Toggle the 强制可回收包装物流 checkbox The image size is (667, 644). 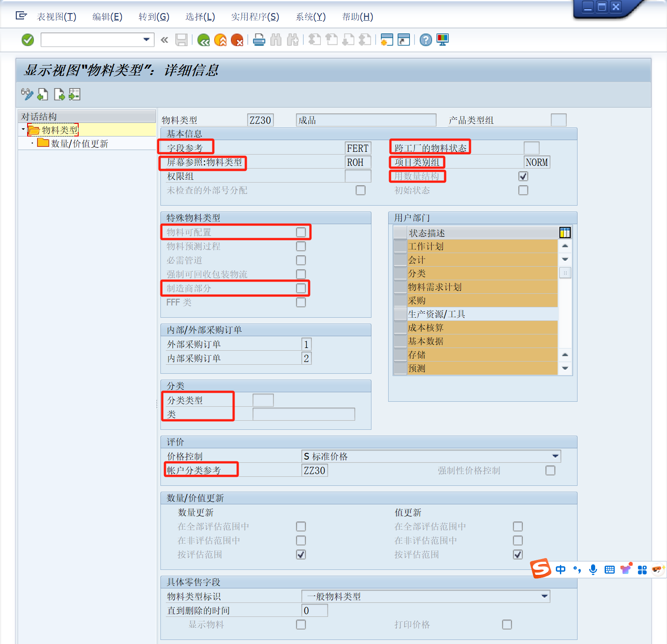[x=301, y=274]
